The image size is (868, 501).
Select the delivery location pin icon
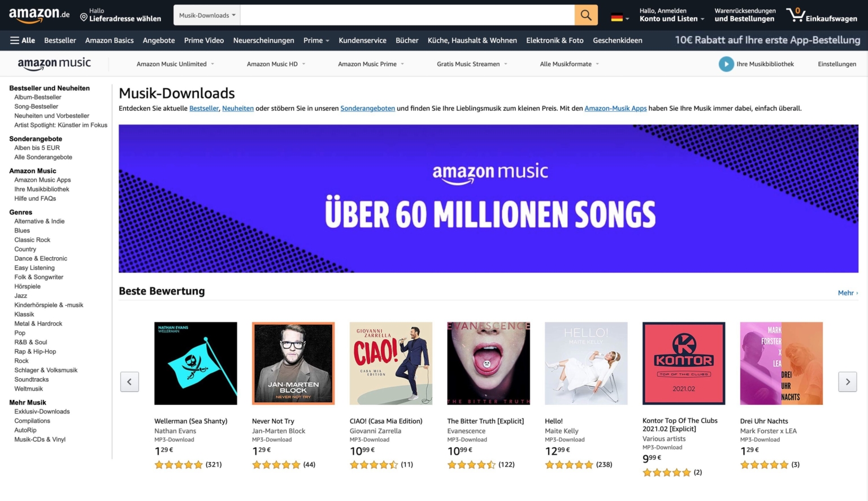tap(83, 18)
